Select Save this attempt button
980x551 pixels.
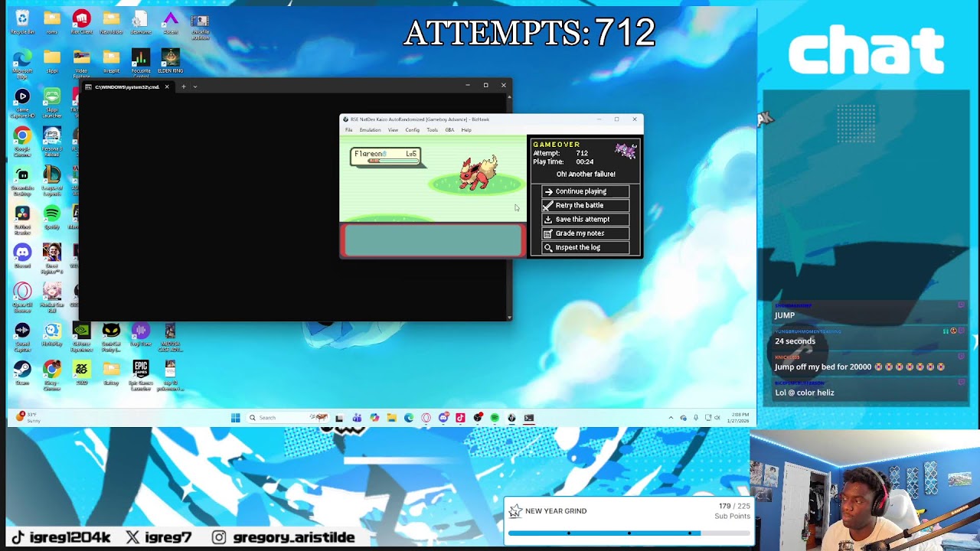(586, 219)
